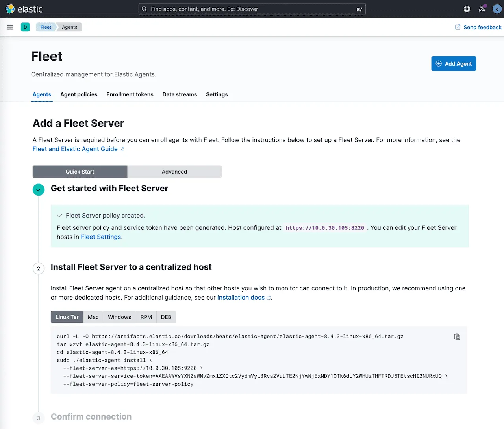Open the Fleet and Elastic Agent Guide
This screenshot has height=429, width=504.
pyautogui.click(x=75, y=149)
